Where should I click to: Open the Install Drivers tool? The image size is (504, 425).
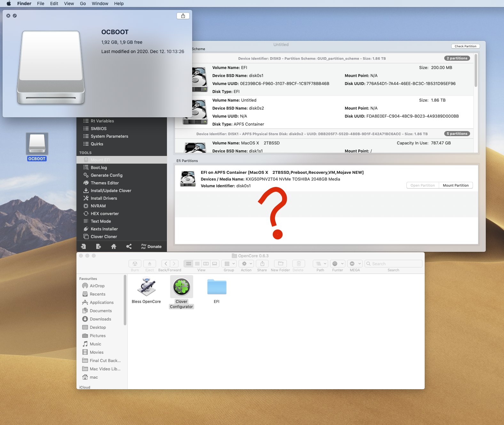(x=122, y=198)
